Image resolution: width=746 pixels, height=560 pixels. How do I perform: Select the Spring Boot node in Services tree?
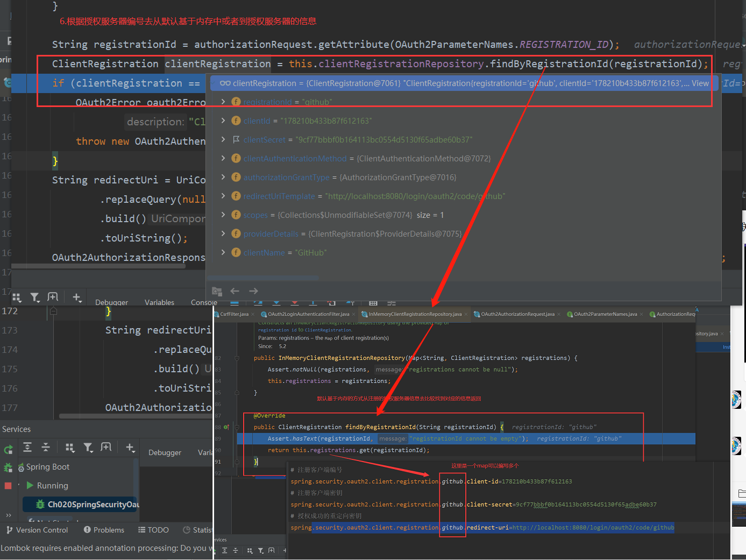coord(48,467)
